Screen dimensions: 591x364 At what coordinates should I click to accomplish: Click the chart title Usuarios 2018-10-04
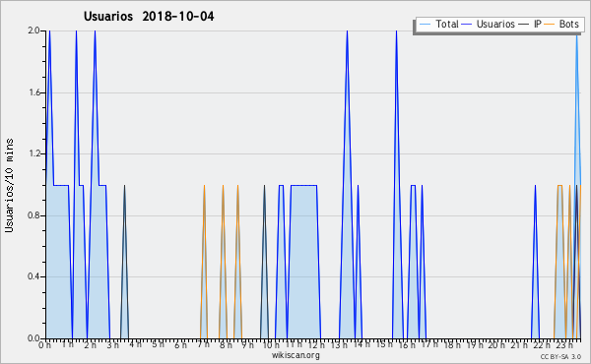coord(149,16)
